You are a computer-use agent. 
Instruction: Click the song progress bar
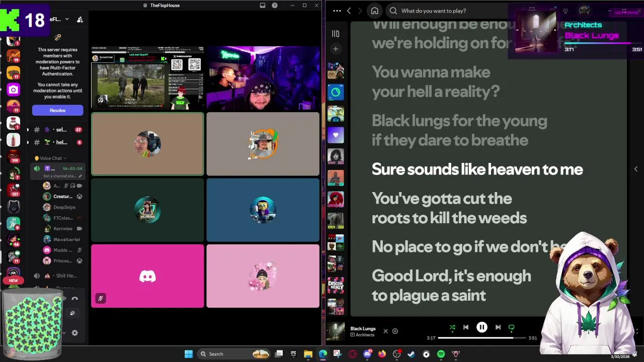click(482, 338)
